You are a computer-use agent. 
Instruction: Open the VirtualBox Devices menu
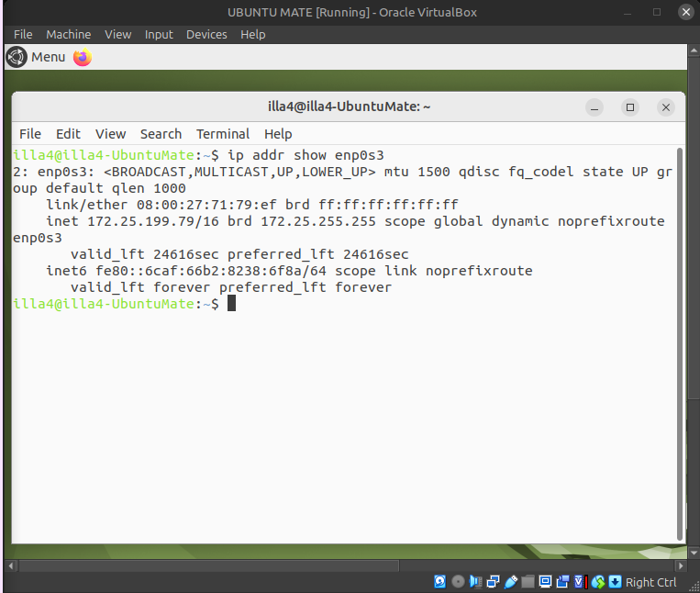click(x=206, y=34)
